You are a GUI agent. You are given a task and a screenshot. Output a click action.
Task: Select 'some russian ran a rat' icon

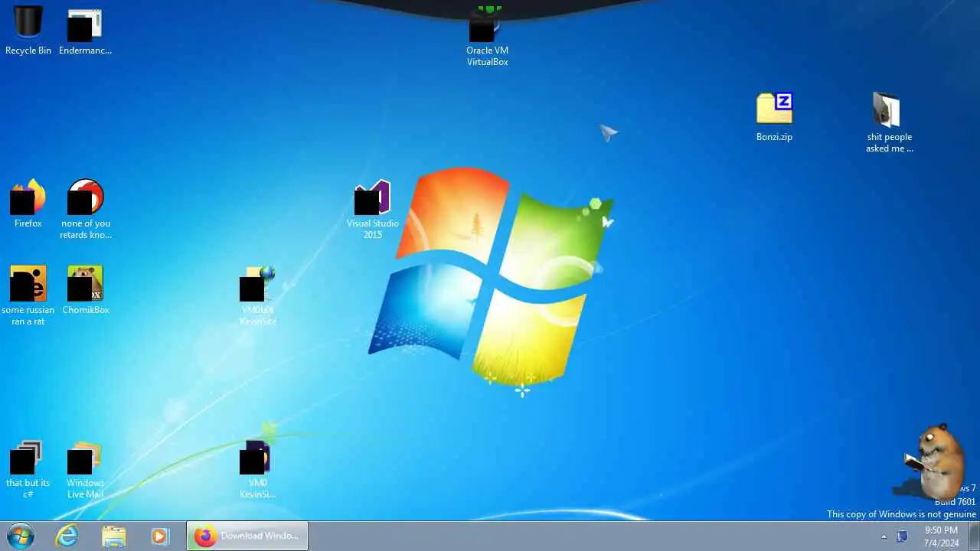[28, 295]
